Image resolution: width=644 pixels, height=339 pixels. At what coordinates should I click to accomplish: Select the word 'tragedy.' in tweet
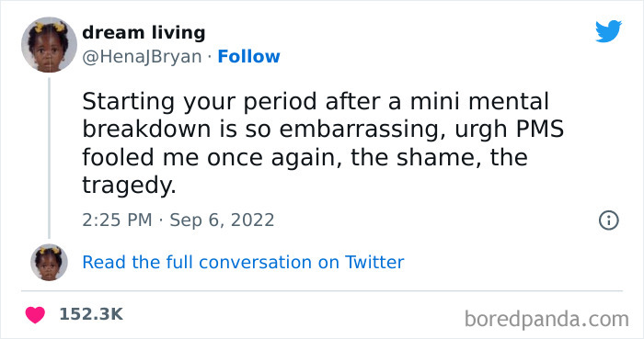(129, 186)
